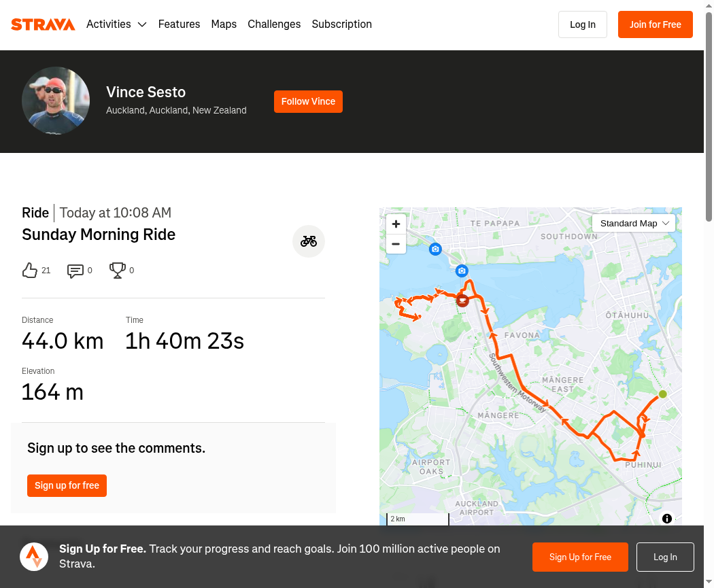Open the Challenges menu item
This screenshot has height=588, width=714.
coord(274,24)
